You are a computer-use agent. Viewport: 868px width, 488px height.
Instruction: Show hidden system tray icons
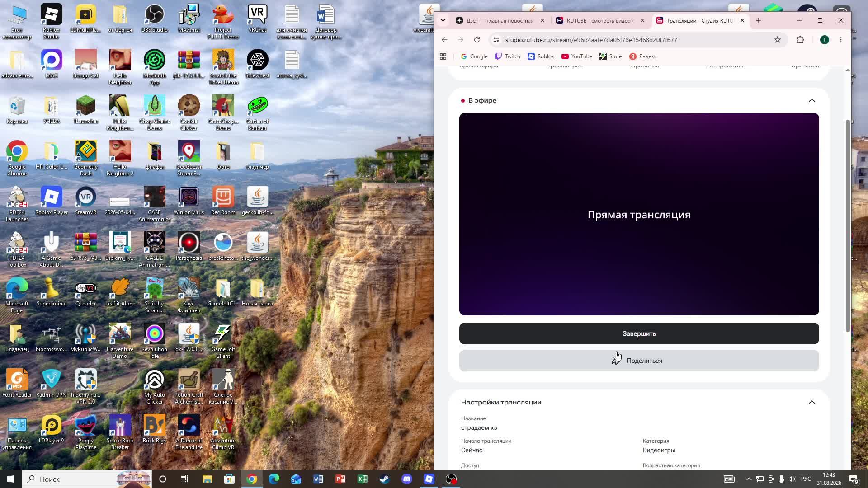749,479
